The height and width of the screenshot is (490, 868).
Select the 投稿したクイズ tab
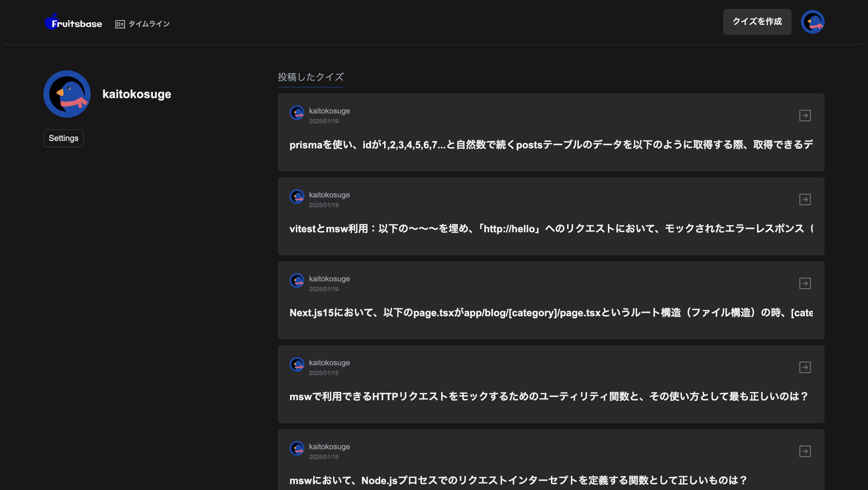[x=310, y=77]
